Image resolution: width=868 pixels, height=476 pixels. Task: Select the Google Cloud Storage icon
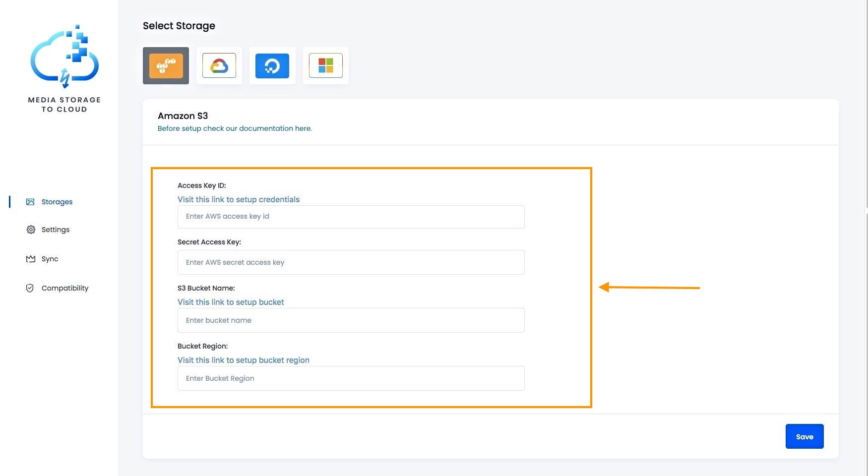click(x=219, y=65)
